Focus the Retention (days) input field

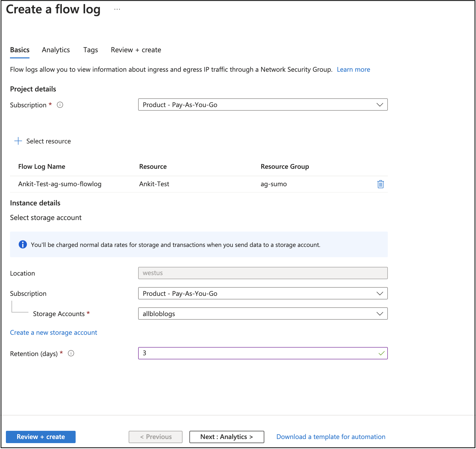point(259,353)
